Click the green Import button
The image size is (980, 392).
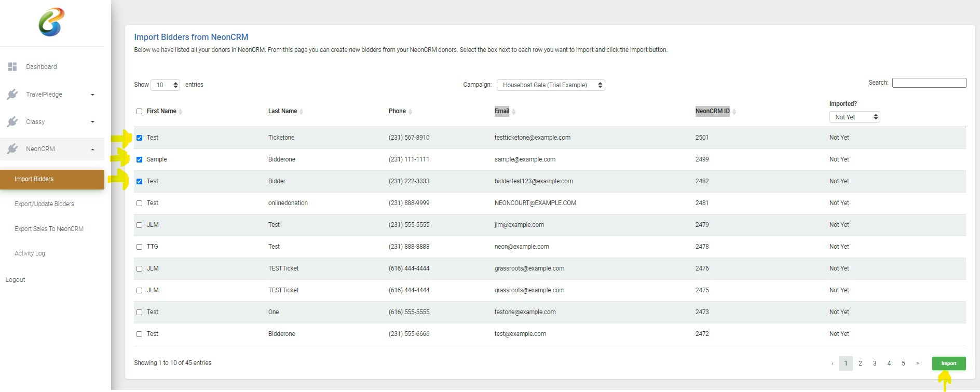[x=949, y=363]
